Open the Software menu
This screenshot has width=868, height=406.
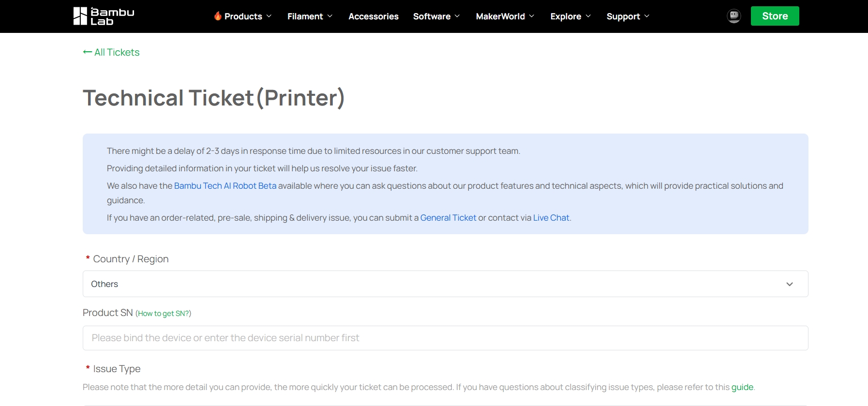(436, 16)
